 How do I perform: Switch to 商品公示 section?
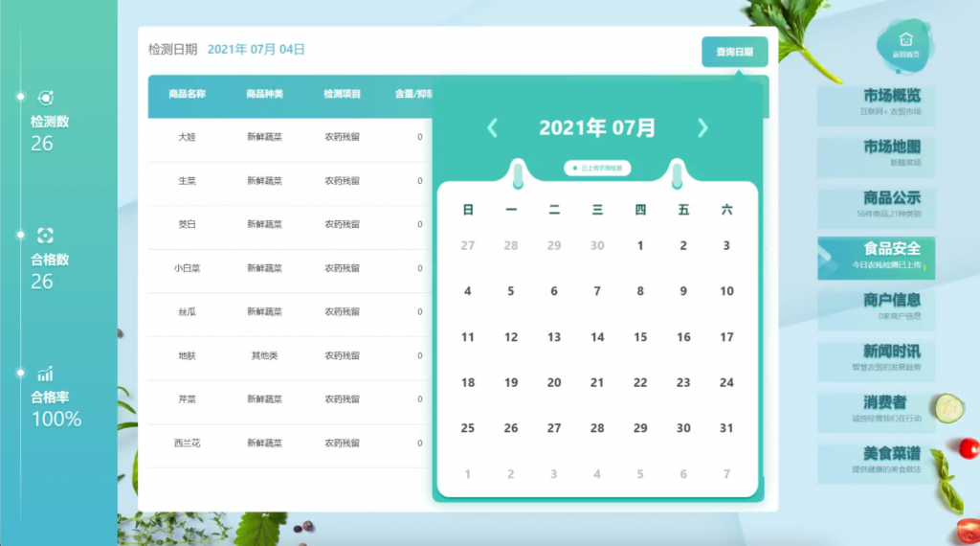(x=875, y=203)
